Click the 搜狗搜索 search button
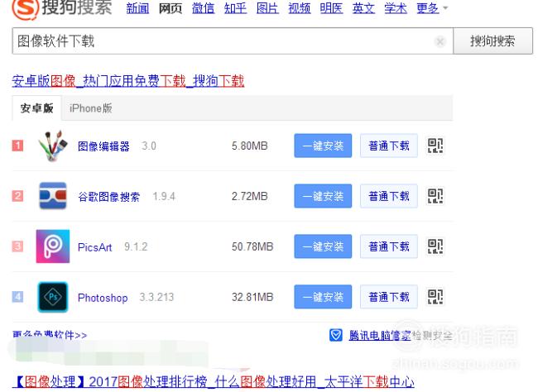 click(492, 41)
